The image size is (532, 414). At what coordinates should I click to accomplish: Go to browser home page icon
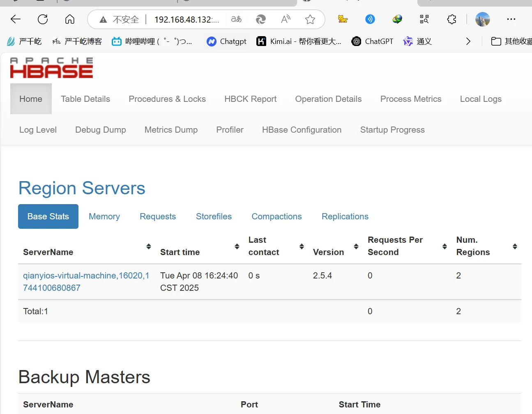[70, 19]
